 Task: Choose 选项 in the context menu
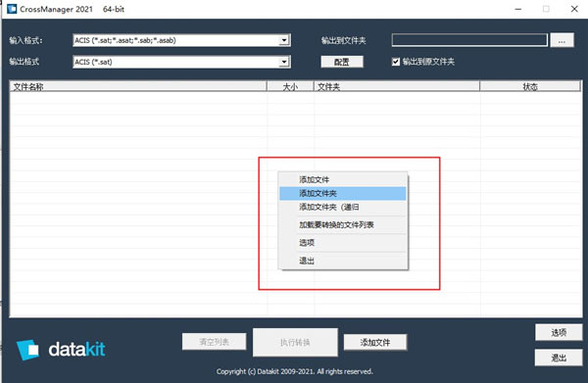coord(343,243)
